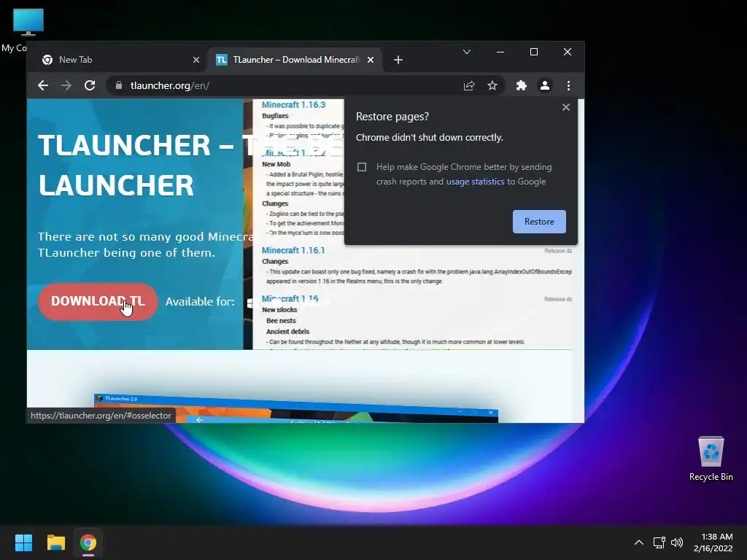Open Chrome's three-dot menu
This screenshot has width=747, height=560.
pyautogui.click(x=568, y=86)
